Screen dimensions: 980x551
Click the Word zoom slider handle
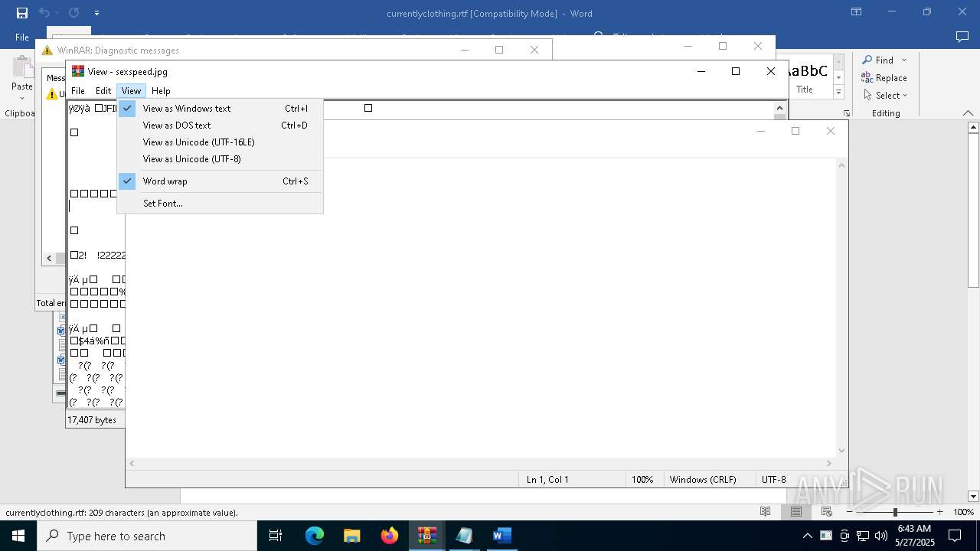(x=895, y=512)
